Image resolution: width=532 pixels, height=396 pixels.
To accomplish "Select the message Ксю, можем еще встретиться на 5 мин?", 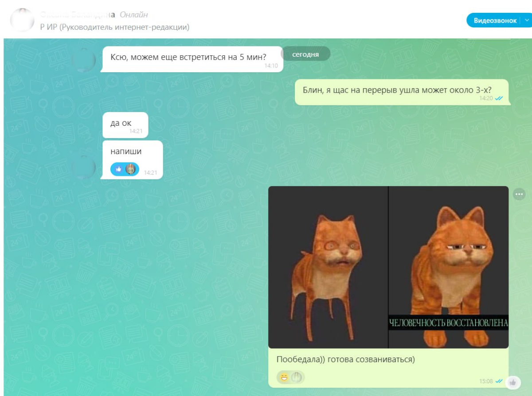I will click(192, 59).
